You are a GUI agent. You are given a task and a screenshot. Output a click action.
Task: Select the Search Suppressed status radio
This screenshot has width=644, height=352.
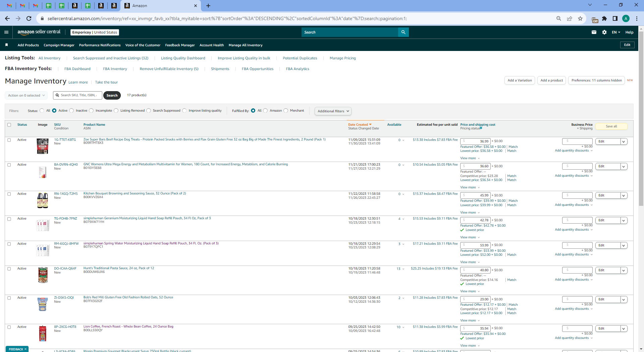coord(149,111)
